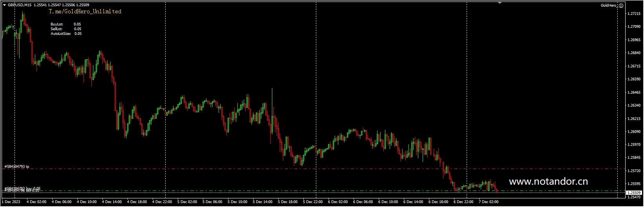Click the 1.26215 price scale label
This screenshot has height=207, width=644.
point(635,119)
